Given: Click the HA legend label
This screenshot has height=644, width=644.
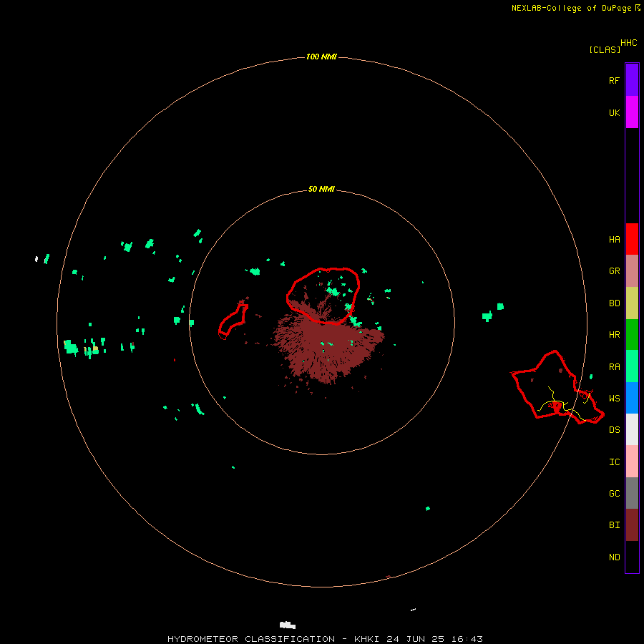Looking at the screenshot, I should (x=614, y=240).
